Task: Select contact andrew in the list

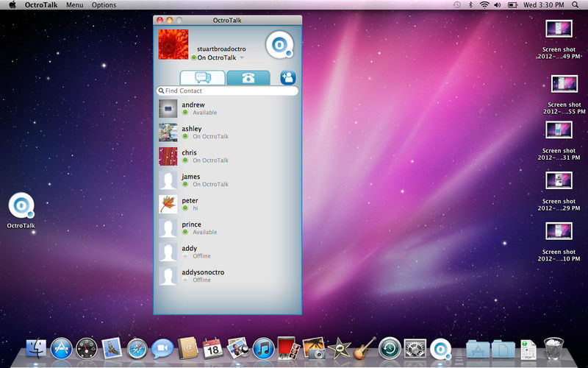Action: tap(227, 108)
